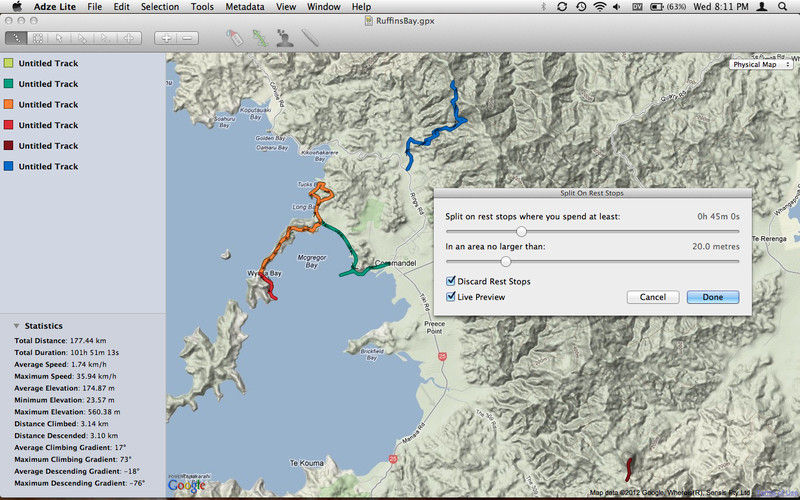Screen dimensions: 800x500
Task: Click the Average Speed: 1.74 km/h statistic
Action: click(x=60, y=364)
